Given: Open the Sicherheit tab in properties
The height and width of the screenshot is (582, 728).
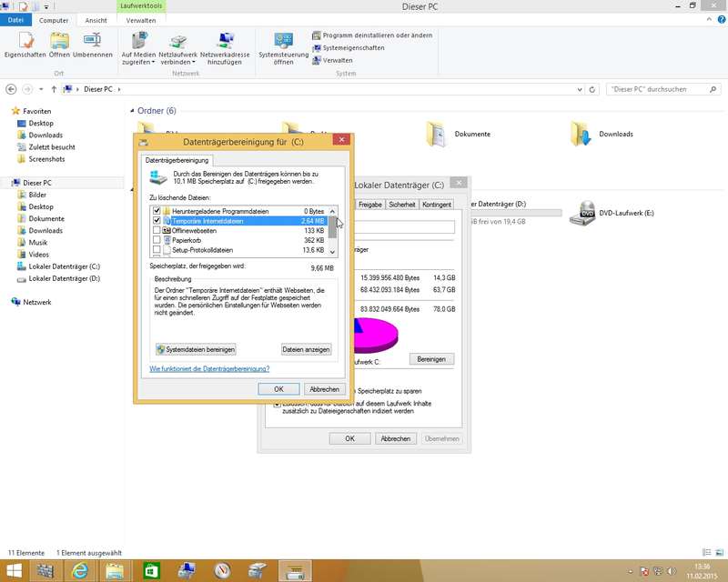Looking at the screenshot, I should coord(402,205).
